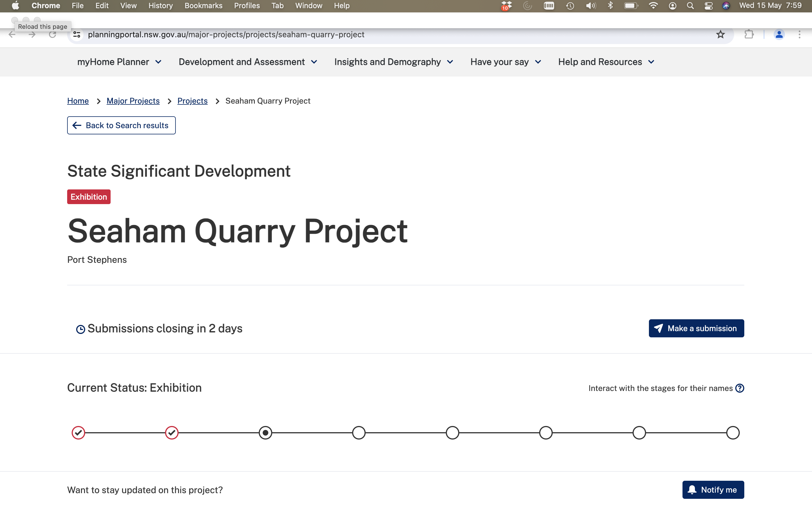Open macOS Spotlight search icon
Viewport: 812px width, 507px height.
[x=690, y=6]
